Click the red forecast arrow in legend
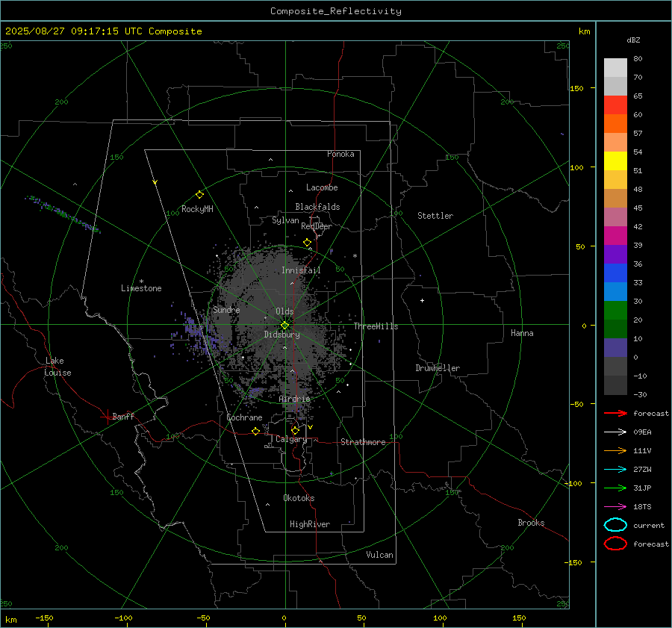672x628 pixels. coord(615,413)
